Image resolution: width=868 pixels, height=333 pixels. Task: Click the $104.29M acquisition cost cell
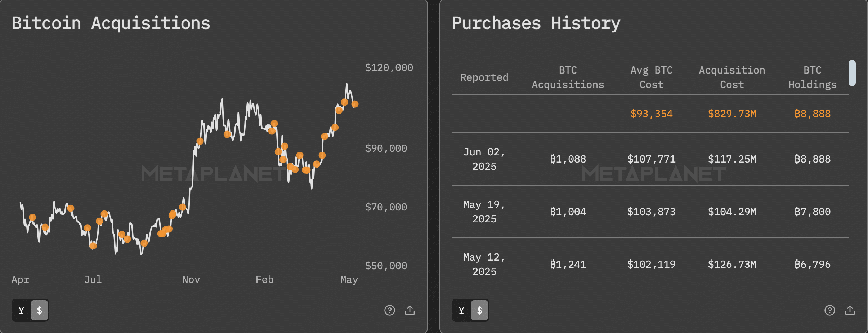click(x=732, y=212)
